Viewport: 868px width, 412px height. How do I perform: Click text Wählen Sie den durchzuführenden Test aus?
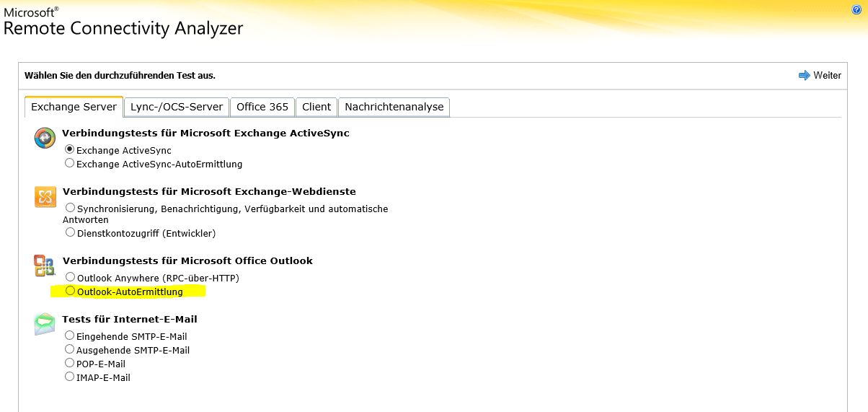120,75
